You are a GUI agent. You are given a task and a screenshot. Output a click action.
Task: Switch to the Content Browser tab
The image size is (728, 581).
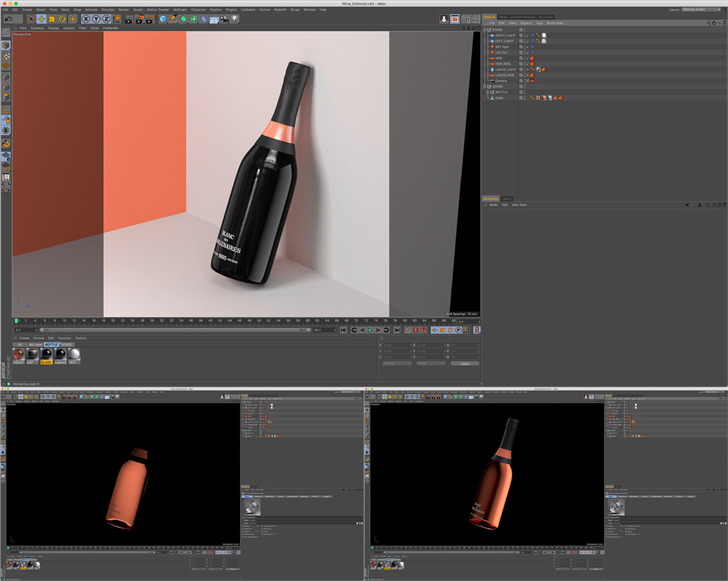[x=524, y=16]
